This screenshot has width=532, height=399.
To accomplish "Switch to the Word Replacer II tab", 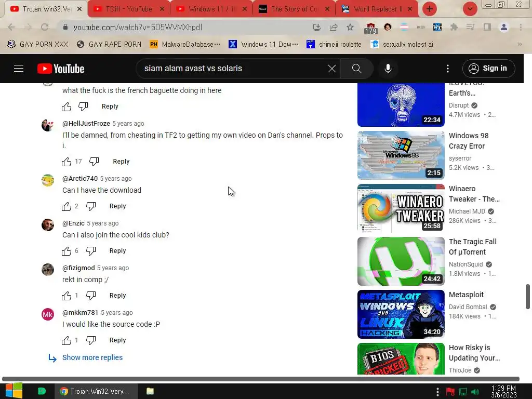I will click(x=377, y=9).
